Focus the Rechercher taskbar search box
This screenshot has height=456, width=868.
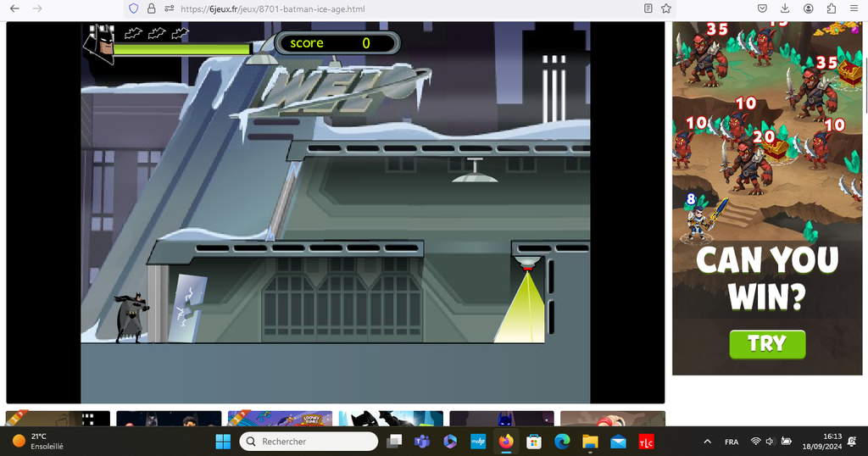[309, 441]
